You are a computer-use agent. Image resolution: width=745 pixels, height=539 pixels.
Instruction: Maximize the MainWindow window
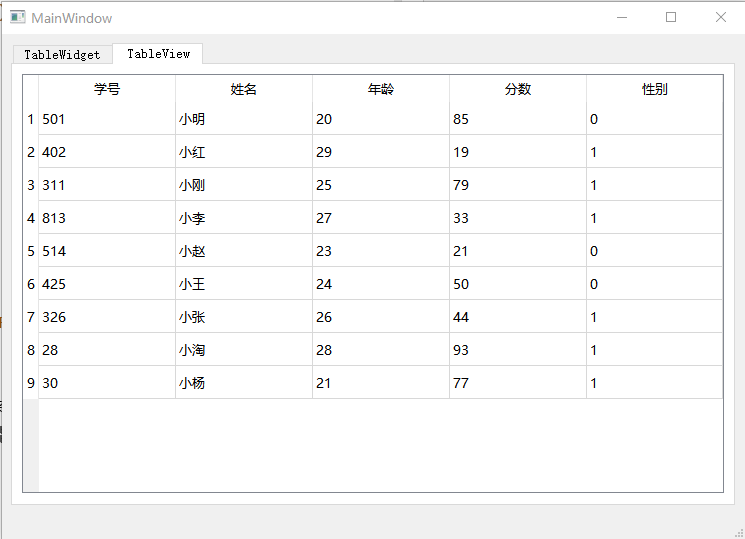click(x=671, y=18)
